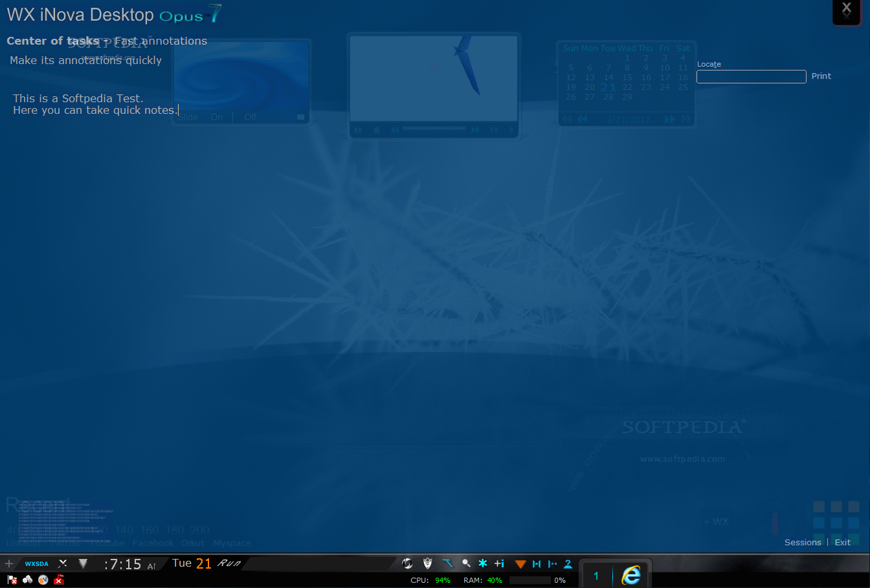The image size is (870, 588).
Task: Expand the orange down-triangle icon
Action: click(520, 564)
